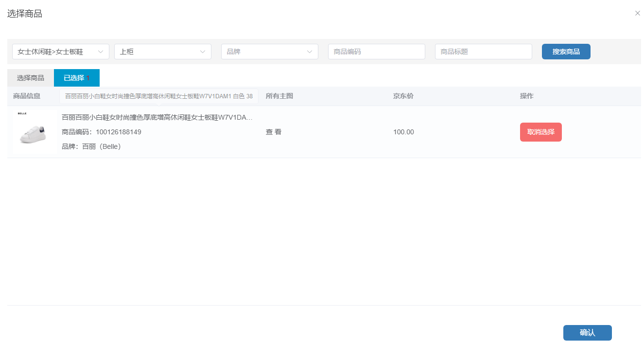Open 查看 to view all main images
Screen dimensions: 644x344
[273, 132]
